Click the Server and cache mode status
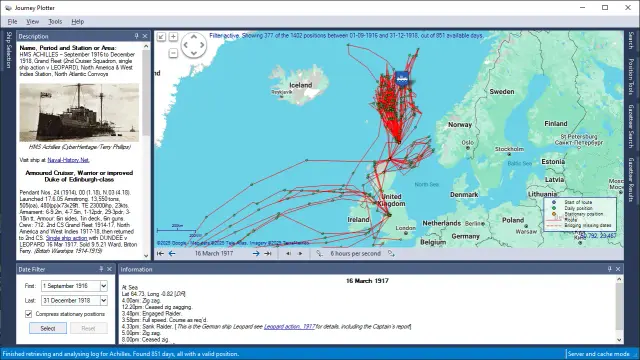640x360 pixels. coord(598,354)
